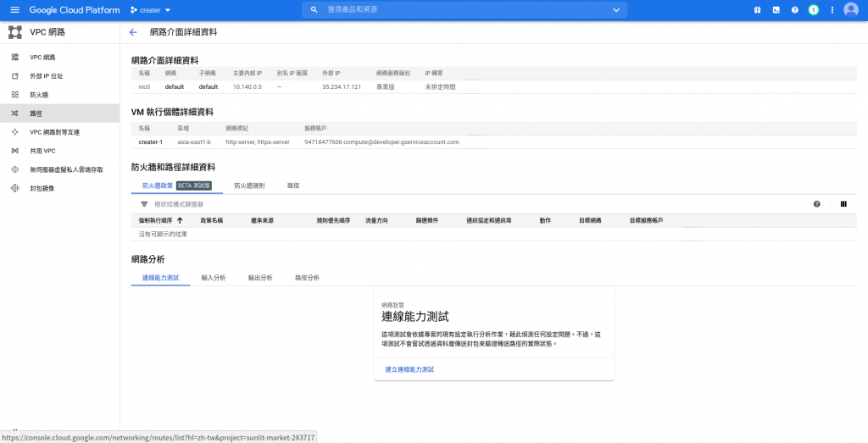
Task: Open the default network link
Action: click(175, 87)
